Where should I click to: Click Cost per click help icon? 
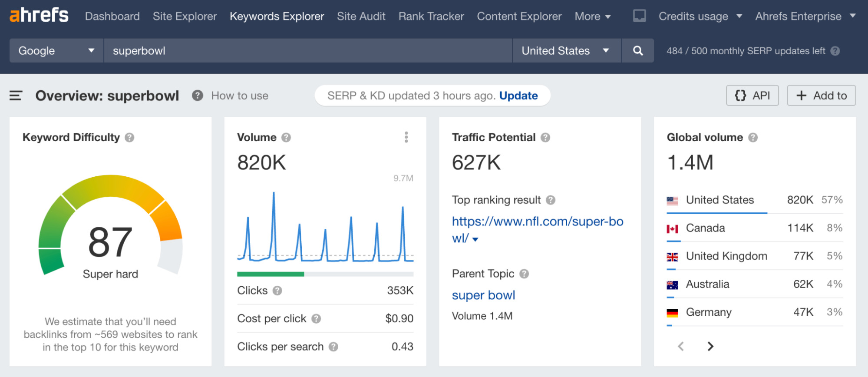[316, 319]
